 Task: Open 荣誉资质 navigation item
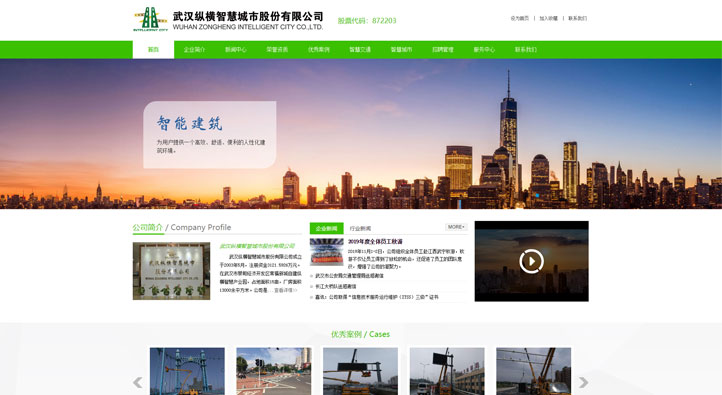coord(277,49)
